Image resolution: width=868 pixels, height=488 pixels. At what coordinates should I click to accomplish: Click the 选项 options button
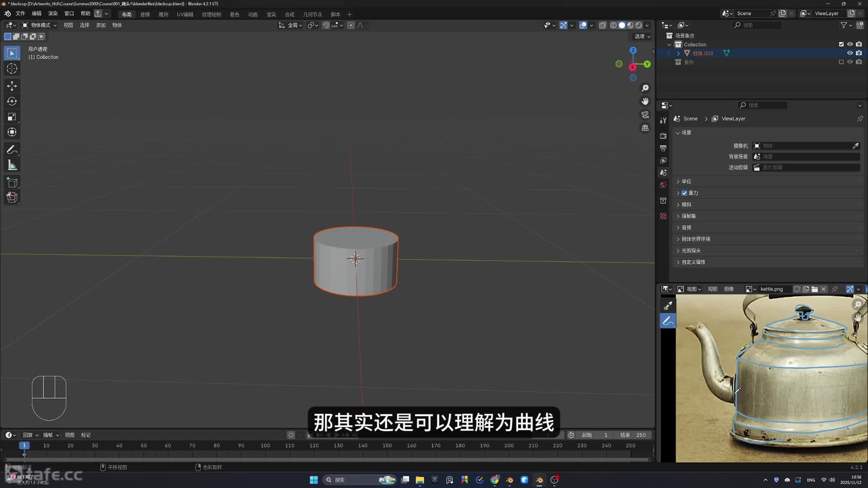(x=642, y=37)
